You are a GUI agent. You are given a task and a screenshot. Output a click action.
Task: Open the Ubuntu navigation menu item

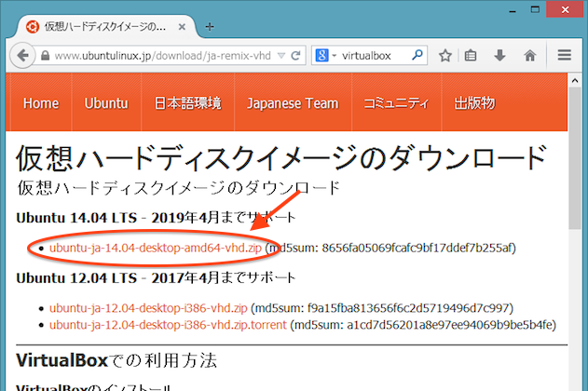point(105,103)
